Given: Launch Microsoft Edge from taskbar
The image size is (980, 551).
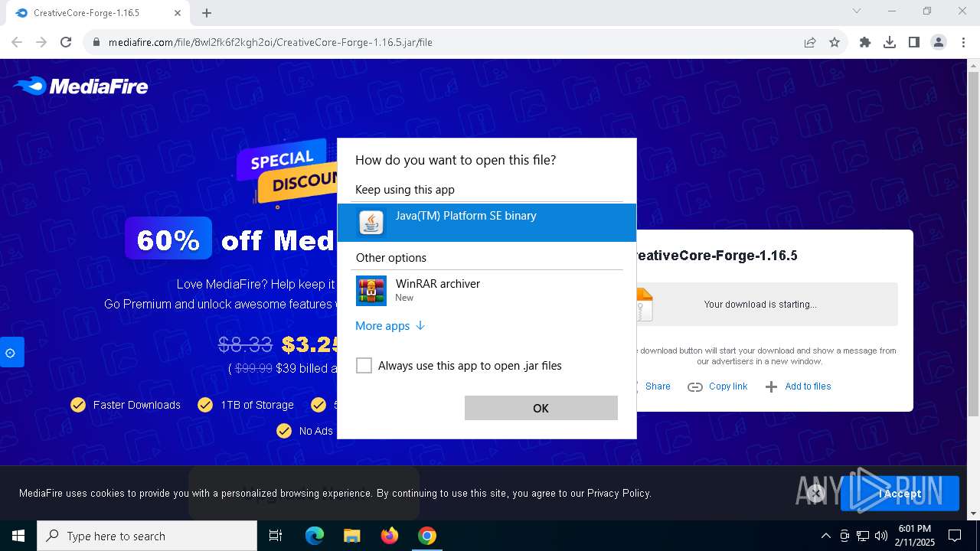Looking at the screenshot, I should click(315, 536).
